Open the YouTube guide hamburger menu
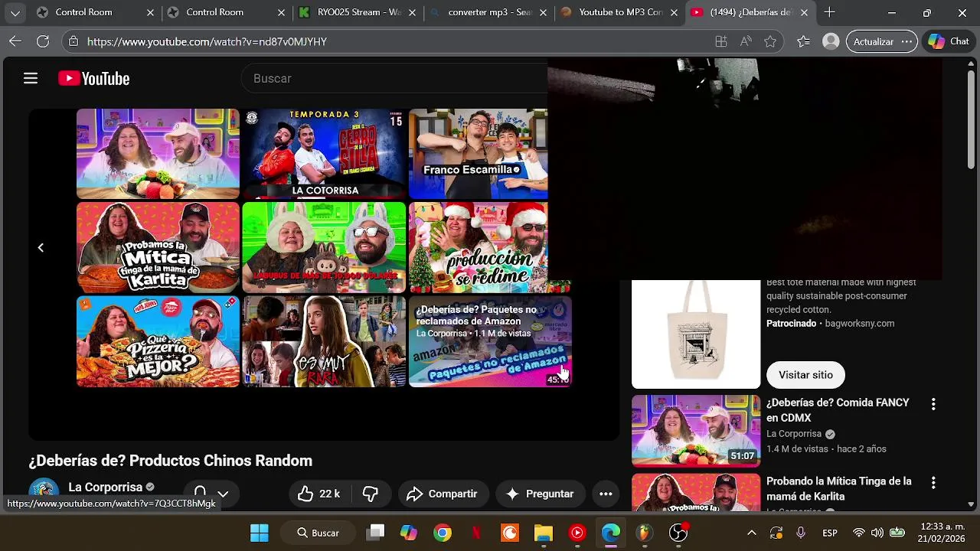Screen dimensions: 980x551 click(31, 78)
